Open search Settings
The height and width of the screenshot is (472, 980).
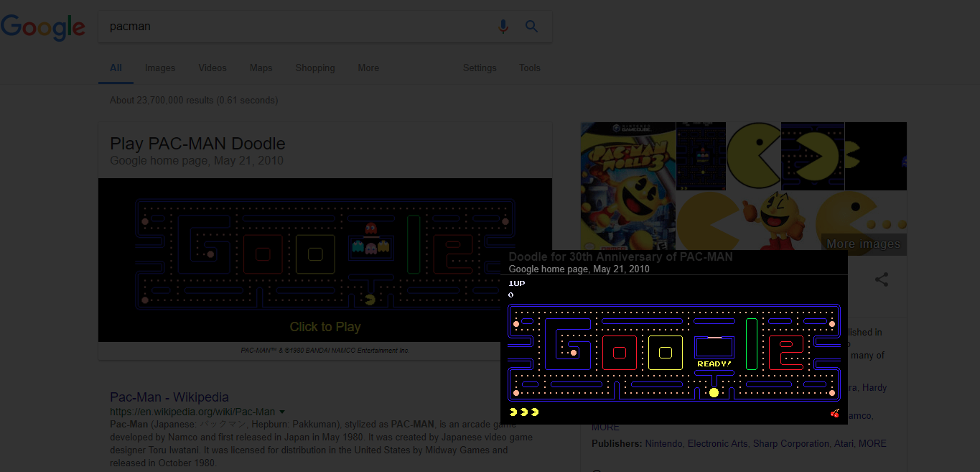[480, 68]
